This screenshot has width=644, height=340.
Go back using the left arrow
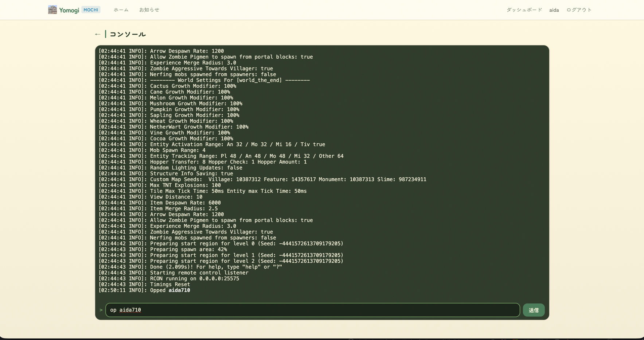97,34
